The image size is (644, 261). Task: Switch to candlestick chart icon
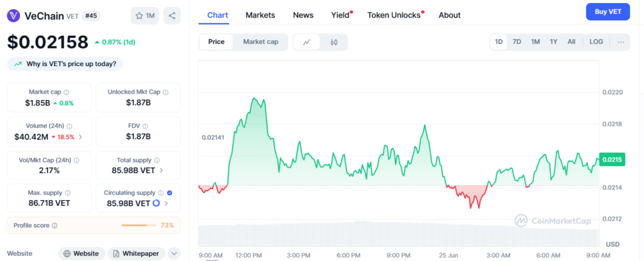tap(334, 42)
